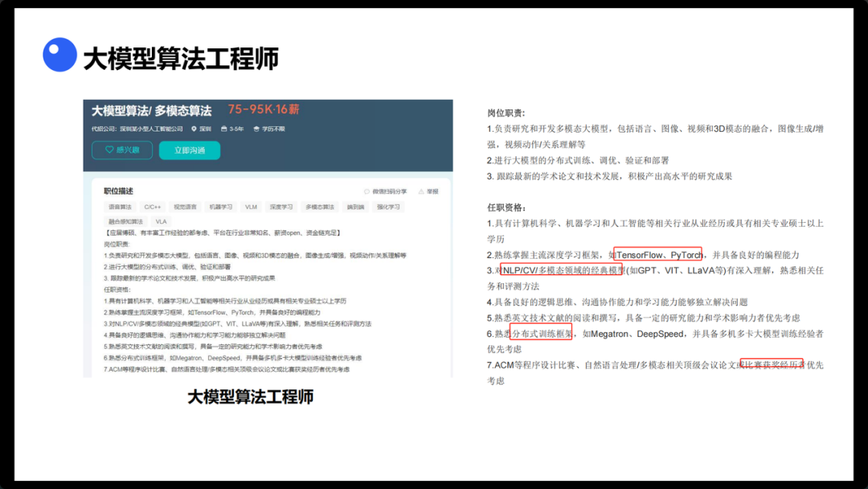
Task: Click the text TensorFlow、PyTorch on the right
Action: [658, 255]
